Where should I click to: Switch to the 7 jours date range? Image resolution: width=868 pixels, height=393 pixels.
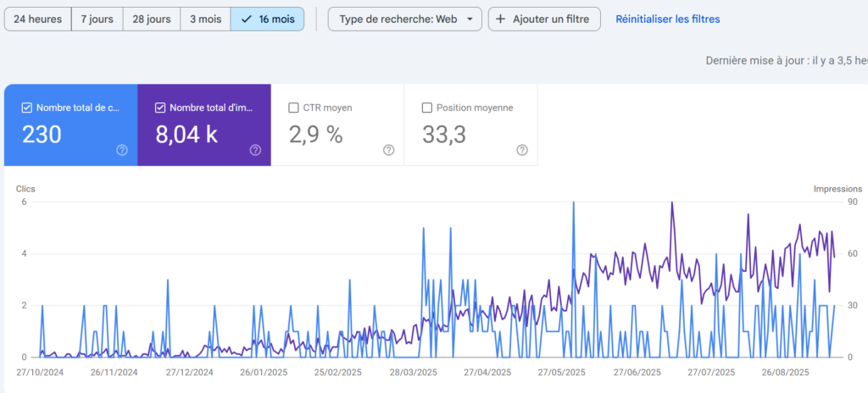click(97, 19)
